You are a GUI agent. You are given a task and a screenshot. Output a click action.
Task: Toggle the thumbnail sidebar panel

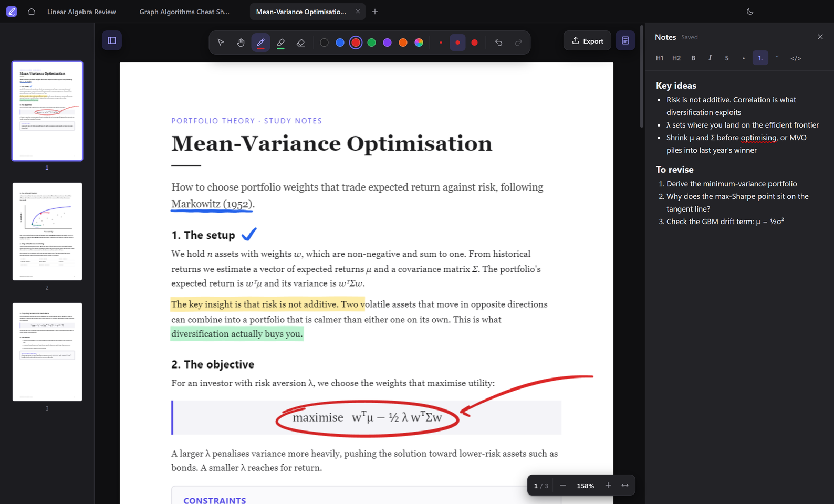[112, 40]
